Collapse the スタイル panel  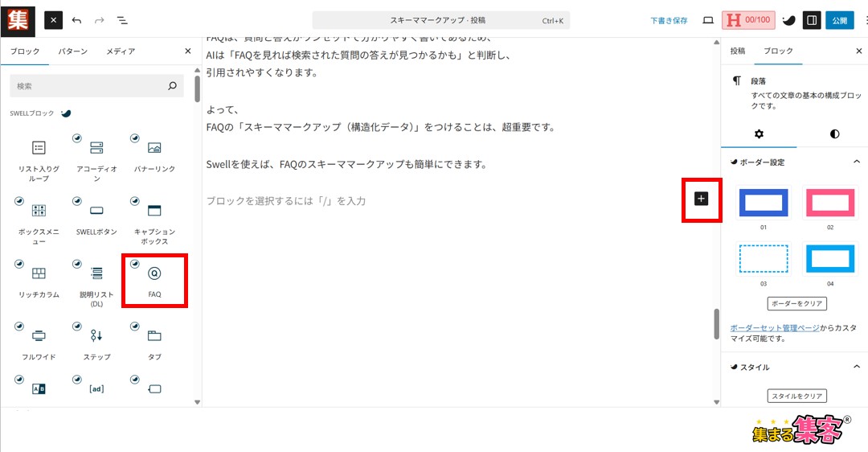coord(794,367)
